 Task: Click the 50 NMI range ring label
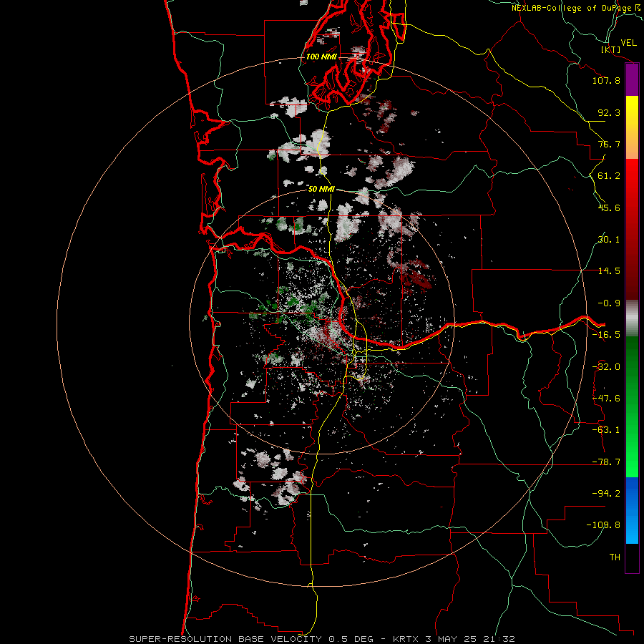coord(321,189)
